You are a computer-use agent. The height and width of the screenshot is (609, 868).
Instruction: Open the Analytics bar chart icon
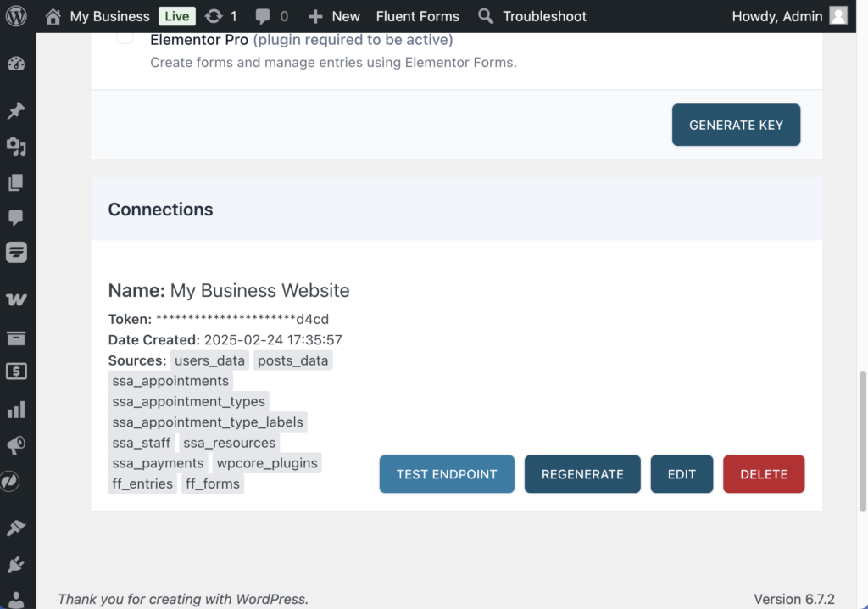point(16,411)
